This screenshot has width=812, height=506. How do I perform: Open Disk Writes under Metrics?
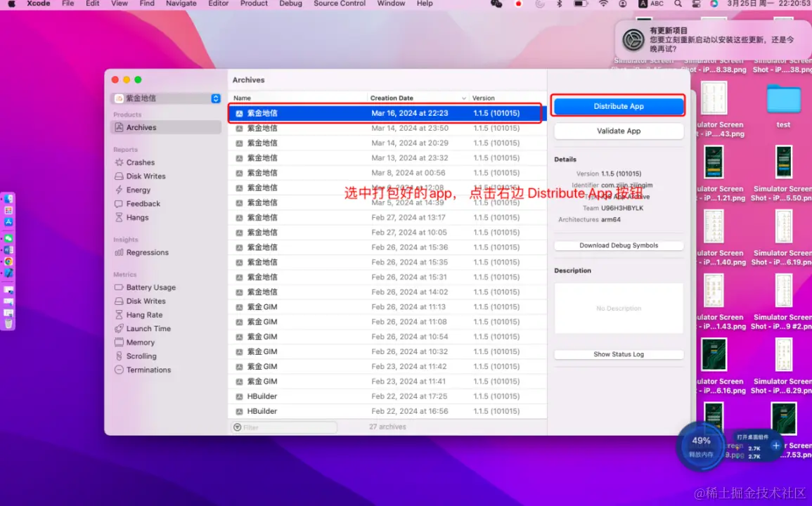146,301
